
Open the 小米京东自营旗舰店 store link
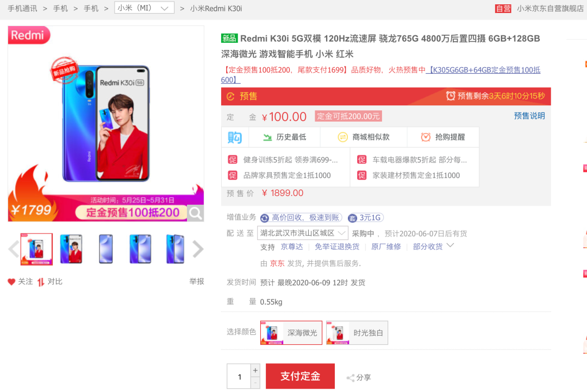tap(550, 8)
